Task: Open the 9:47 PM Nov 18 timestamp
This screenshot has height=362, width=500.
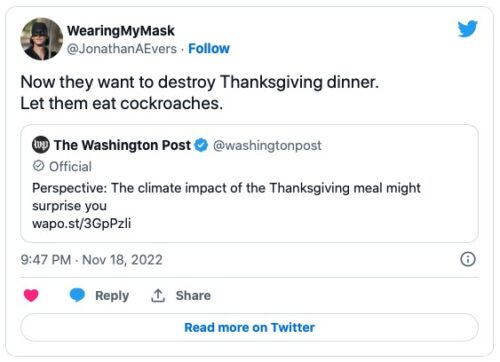Action: pos(91,260)
